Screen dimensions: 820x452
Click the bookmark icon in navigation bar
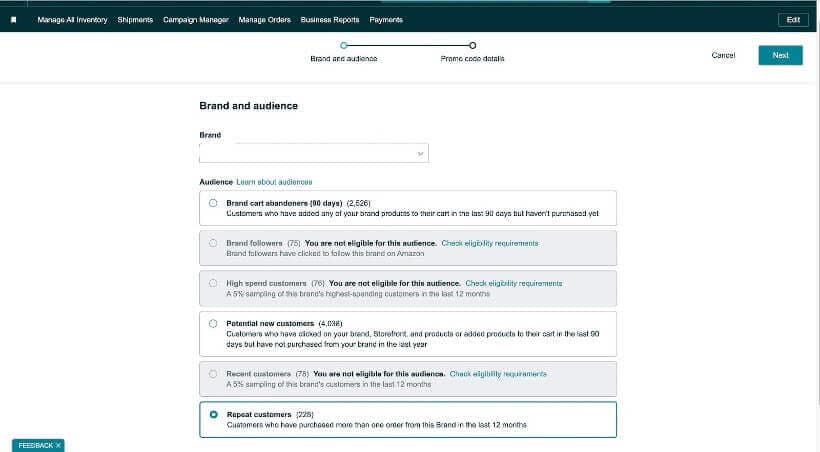pyautogui.click(x=13, y=20)
